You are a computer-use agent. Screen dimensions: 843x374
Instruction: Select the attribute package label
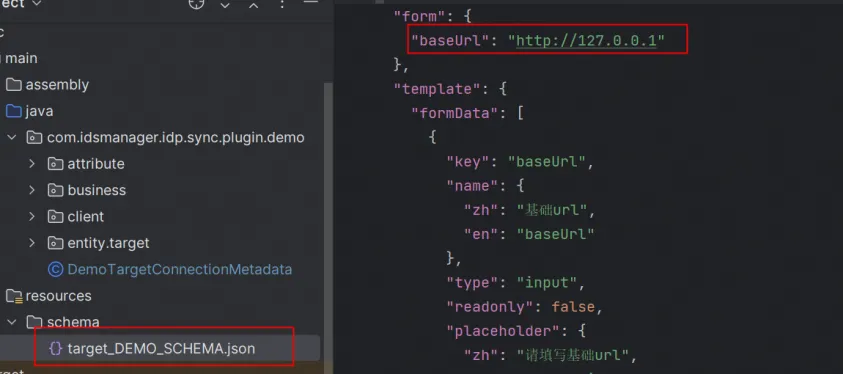(96, 164)
